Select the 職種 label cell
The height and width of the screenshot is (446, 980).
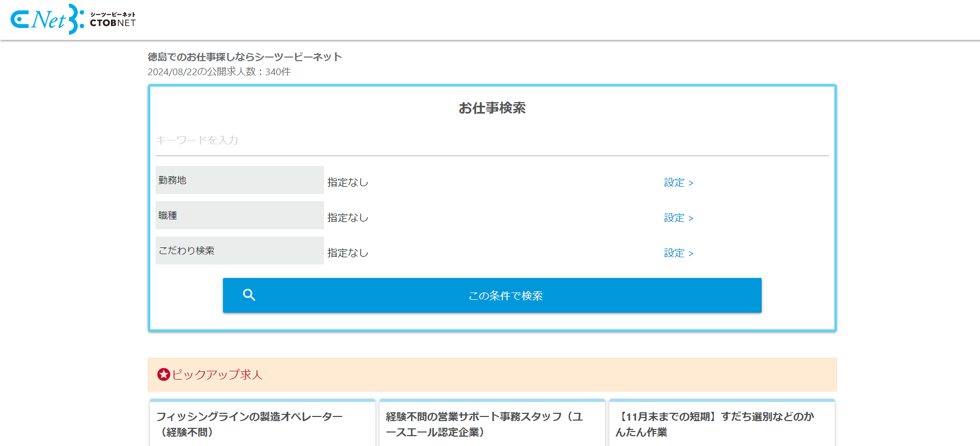239,215
